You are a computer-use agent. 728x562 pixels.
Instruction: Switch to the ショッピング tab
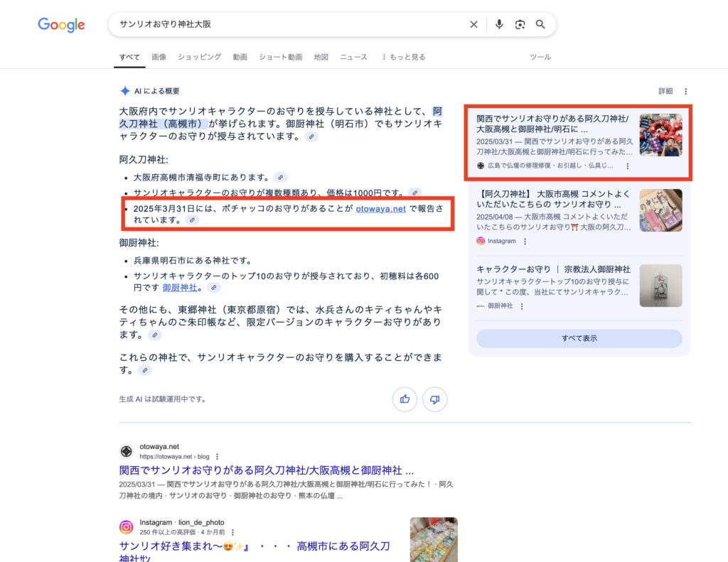(199, 57)
